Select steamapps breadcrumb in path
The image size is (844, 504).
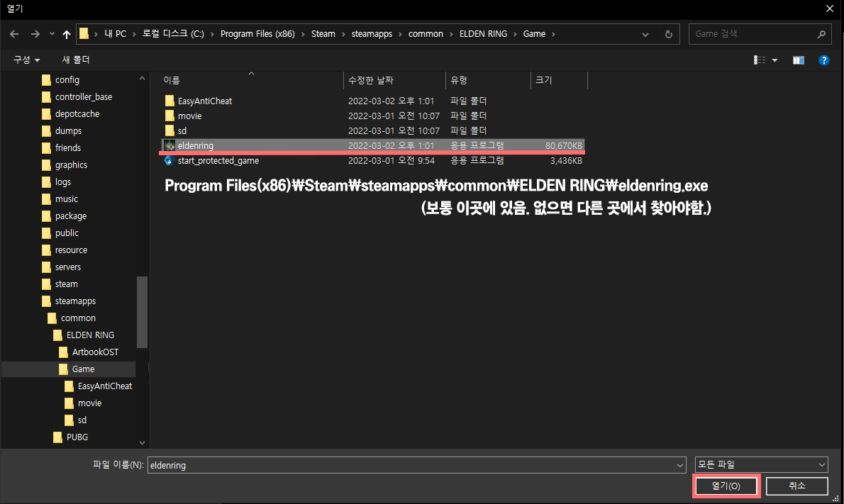(x=372, y=34)
